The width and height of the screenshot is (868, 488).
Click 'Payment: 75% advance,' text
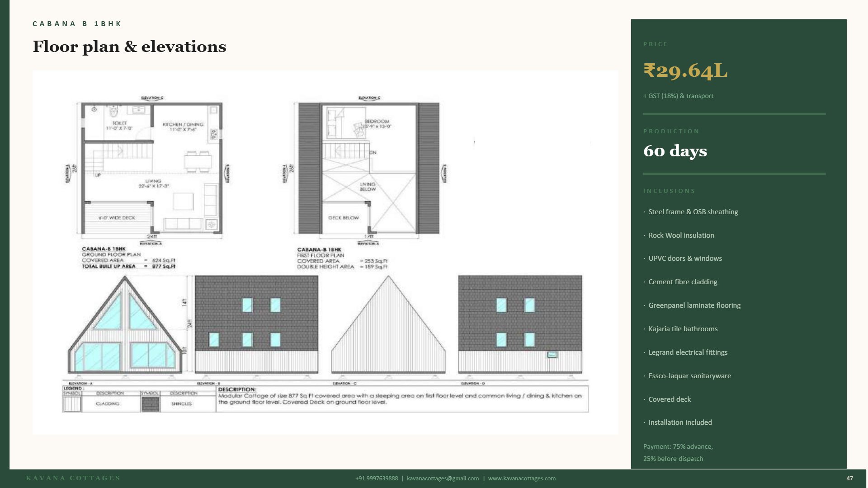pyautogui.click(x=678, y=446)
